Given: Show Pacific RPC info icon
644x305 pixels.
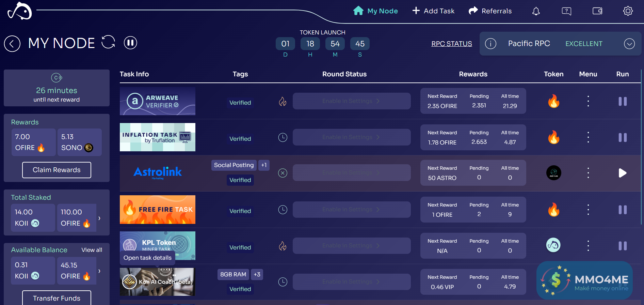Looking at the screenshot, I should (x=490, y=44).
